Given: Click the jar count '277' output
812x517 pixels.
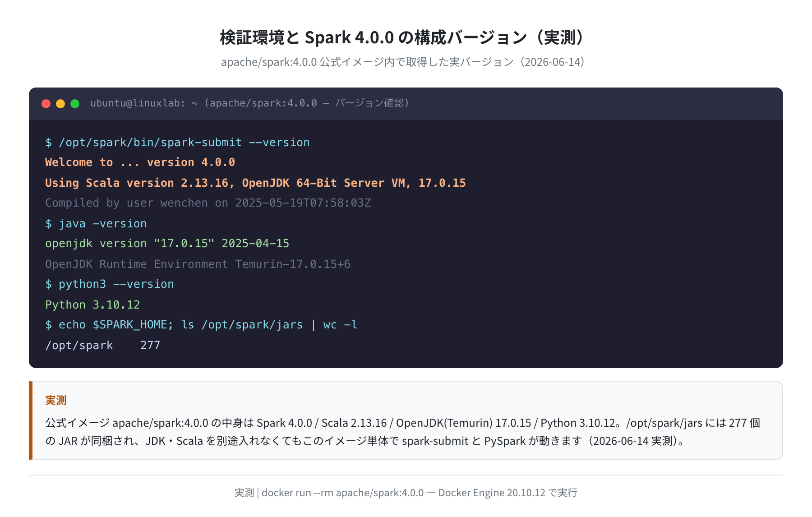Looking at the screenshot, I should (x=150, y=346).
